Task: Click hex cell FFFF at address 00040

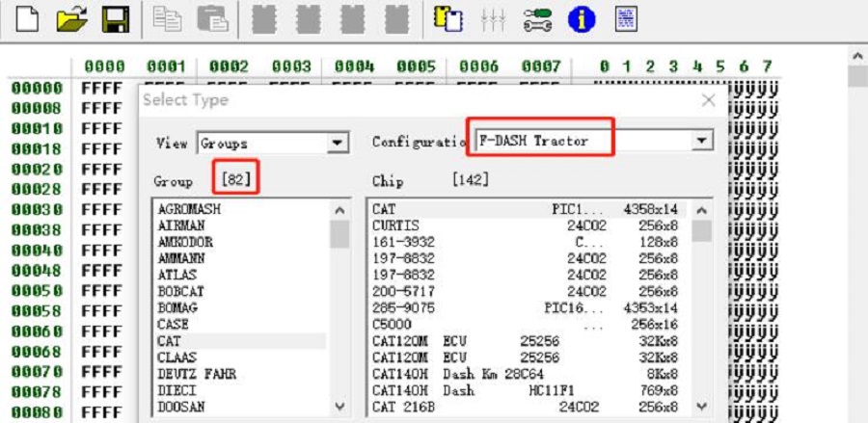Action: 102,251
